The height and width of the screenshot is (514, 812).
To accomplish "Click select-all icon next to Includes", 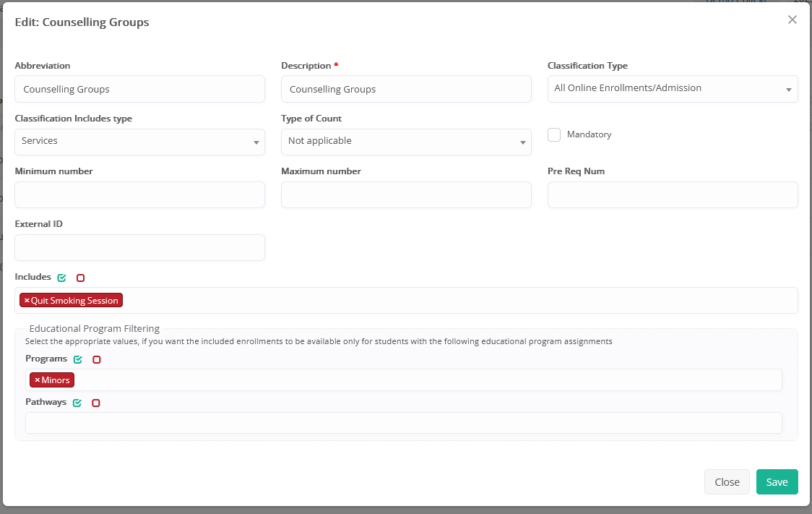I will point(62,278).
